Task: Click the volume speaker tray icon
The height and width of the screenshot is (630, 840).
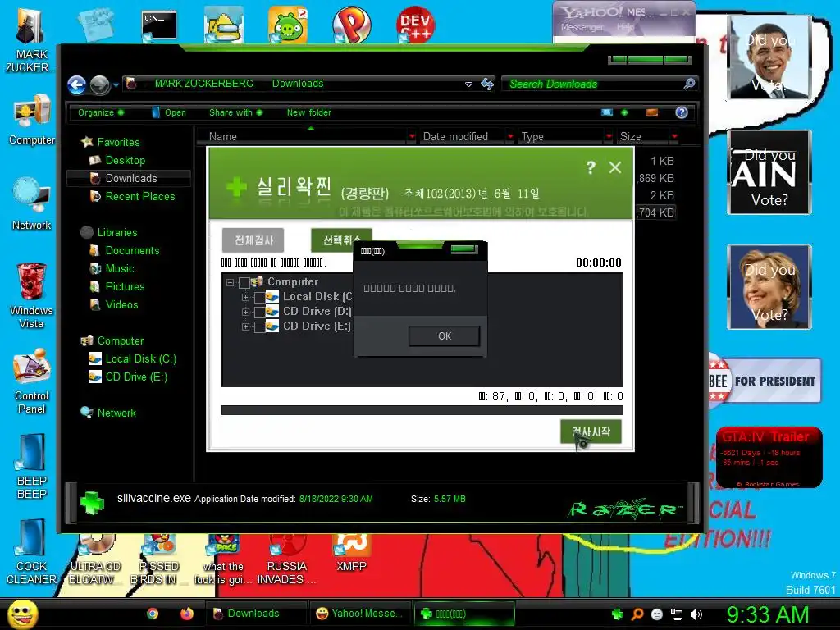Action: (x=696, y=614)
